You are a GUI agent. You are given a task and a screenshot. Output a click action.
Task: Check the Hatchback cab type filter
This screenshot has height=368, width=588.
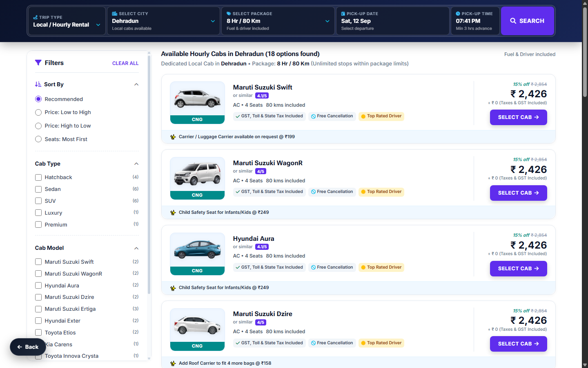(x=38, y=177)
